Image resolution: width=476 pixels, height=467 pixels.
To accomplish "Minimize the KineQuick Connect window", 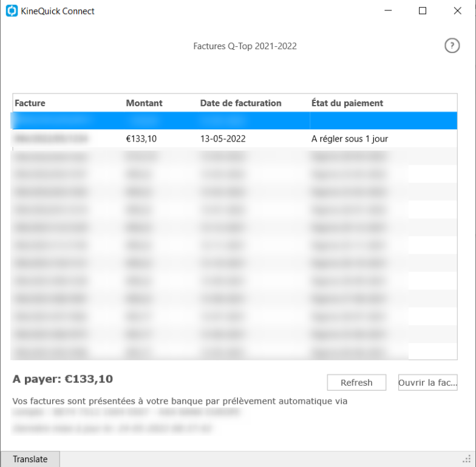I will pyautogui.click(x=388, y=11).
